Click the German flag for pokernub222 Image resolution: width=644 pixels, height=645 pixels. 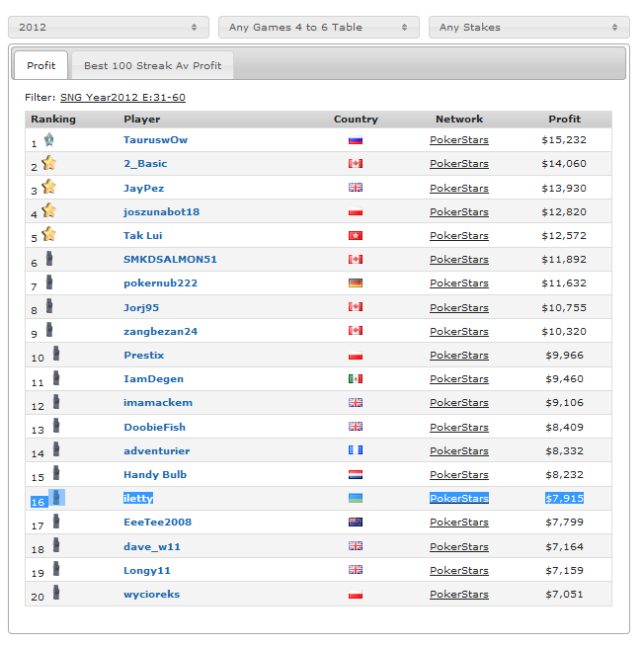click(x=356, y=283)
